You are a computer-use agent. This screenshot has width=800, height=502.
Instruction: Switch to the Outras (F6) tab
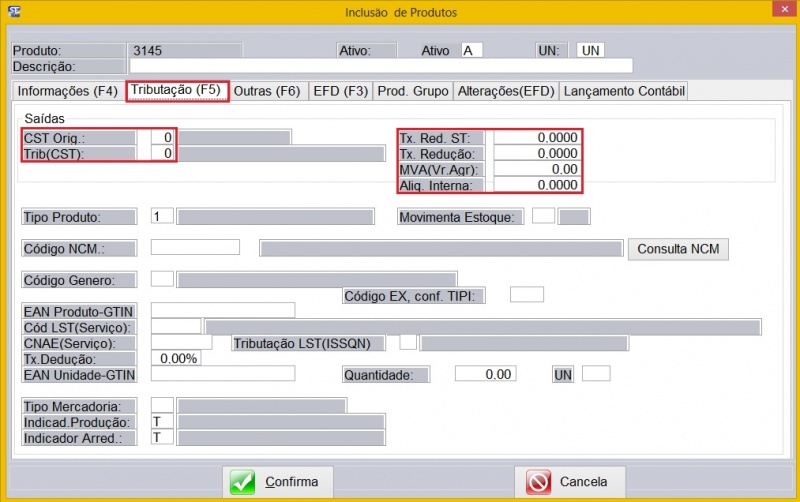[267, 91]
